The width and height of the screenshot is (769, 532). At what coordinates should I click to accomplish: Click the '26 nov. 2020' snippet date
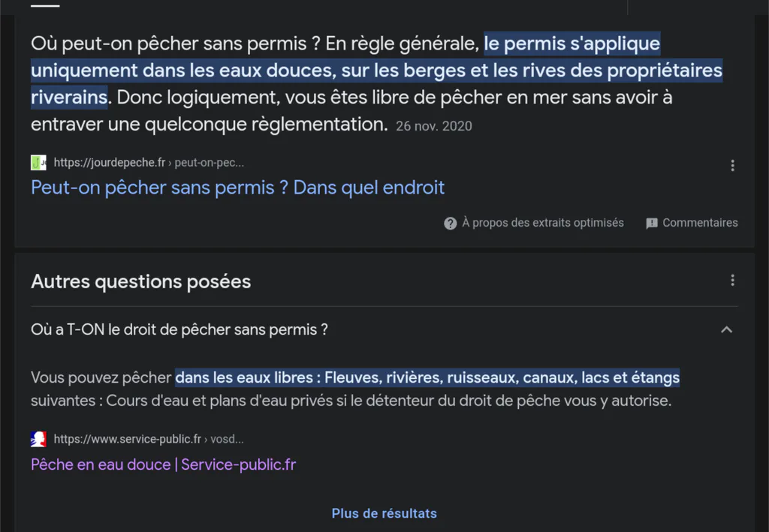[x=434, y=126]
